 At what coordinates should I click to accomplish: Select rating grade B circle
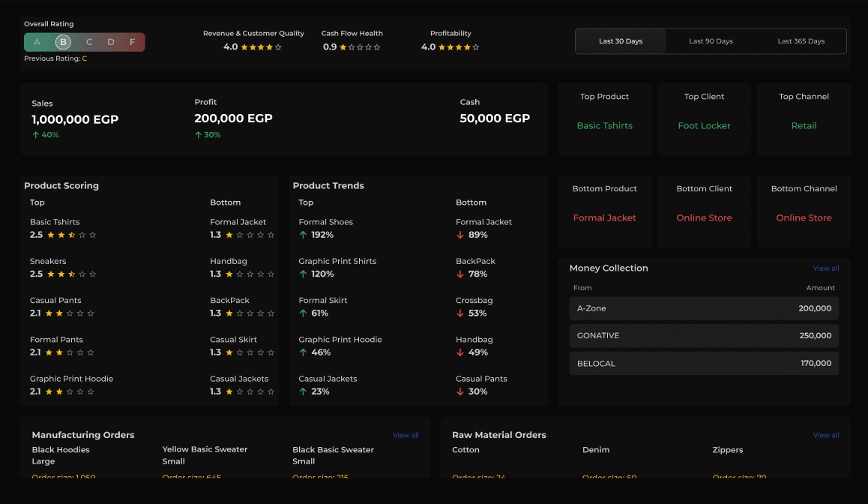click(63, 42)
